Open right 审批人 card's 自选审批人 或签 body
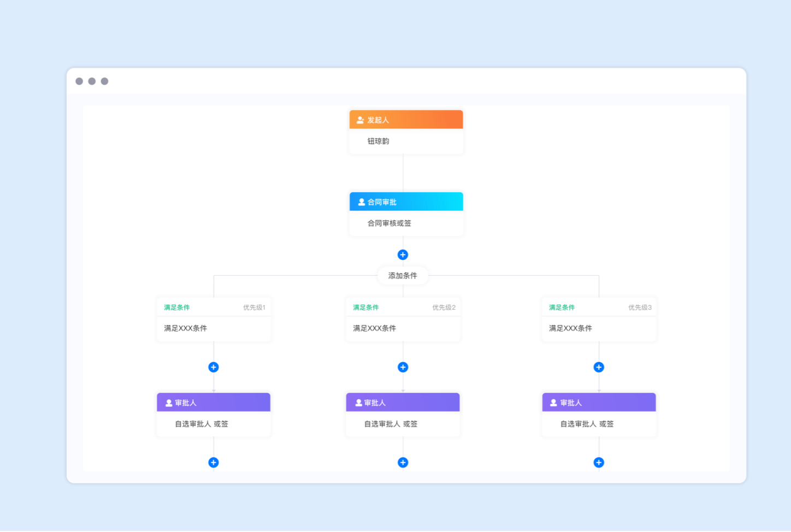Screen dimensions: 791x532 pos(587,424)
